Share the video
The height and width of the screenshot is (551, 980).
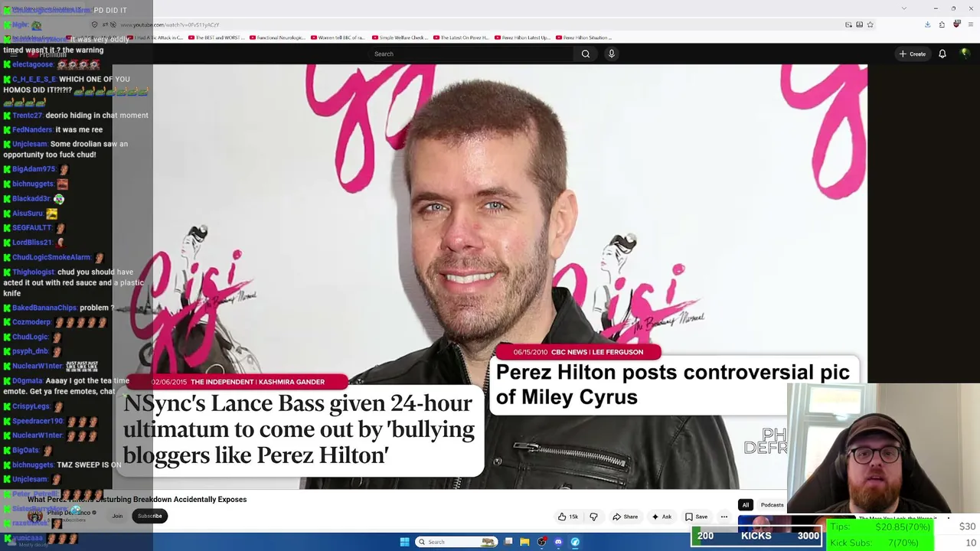click(x=625, y=517)
